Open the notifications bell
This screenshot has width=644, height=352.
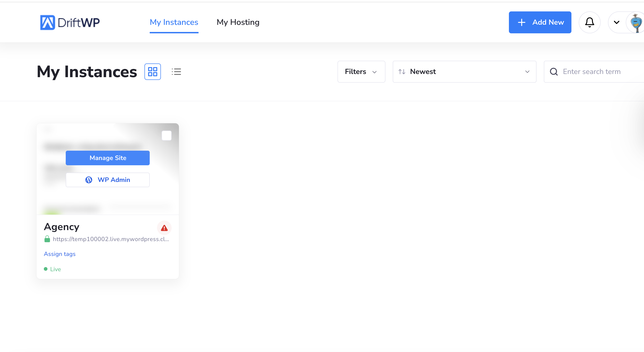click(x=589, y=22)
